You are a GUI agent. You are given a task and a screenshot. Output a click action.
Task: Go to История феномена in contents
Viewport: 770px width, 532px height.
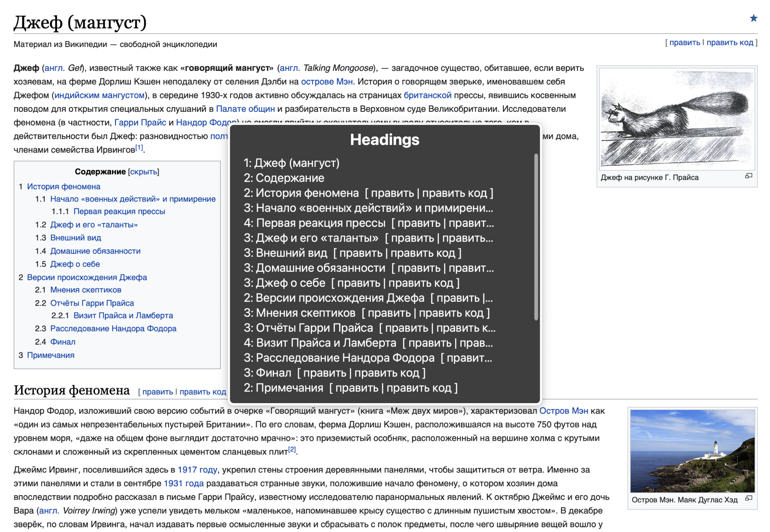(x=64, y=187)
